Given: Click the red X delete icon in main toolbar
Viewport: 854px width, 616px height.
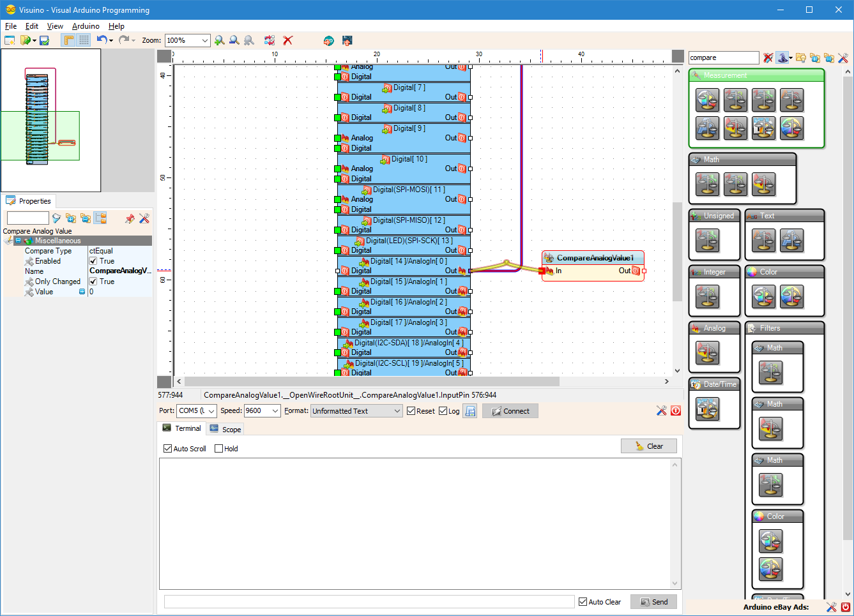Looking at the screenshot, I should pyautogui.click(x=288, y=40).
